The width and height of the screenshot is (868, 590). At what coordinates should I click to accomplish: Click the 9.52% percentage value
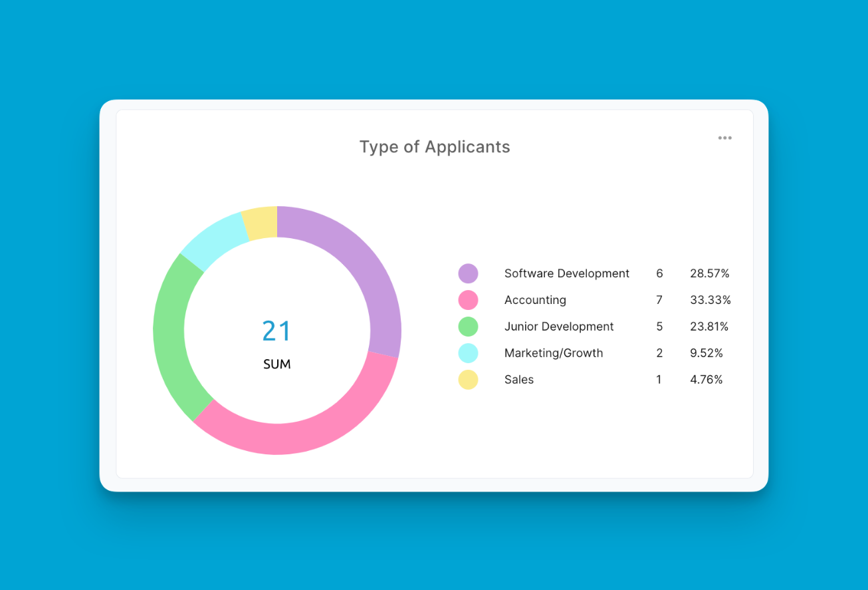[x=706, y=353]
